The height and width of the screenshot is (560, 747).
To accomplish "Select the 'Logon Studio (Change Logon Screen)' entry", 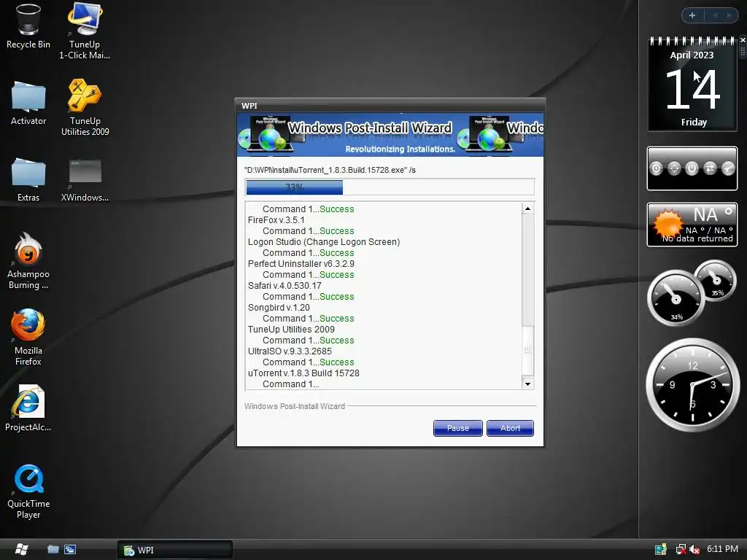I will point(324,242).
